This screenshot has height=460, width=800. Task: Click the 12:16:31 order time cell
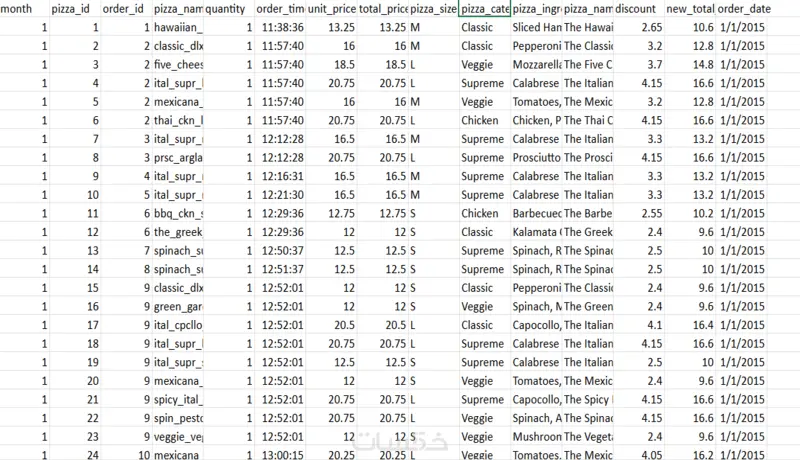[x=279, y=176]
